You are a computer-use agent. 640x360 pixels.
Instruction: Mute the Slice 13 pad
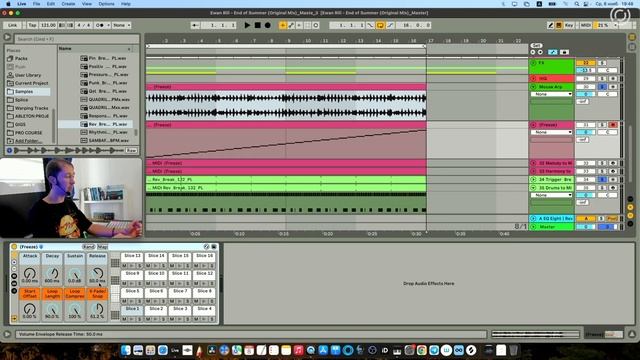point(124,266)
